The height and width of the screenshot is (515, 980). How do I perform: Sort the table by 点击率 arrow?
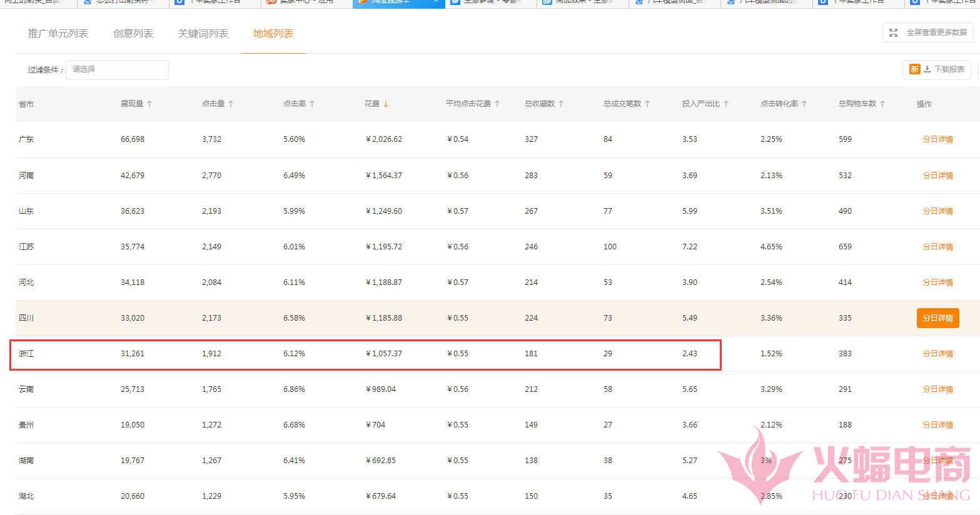312,104
